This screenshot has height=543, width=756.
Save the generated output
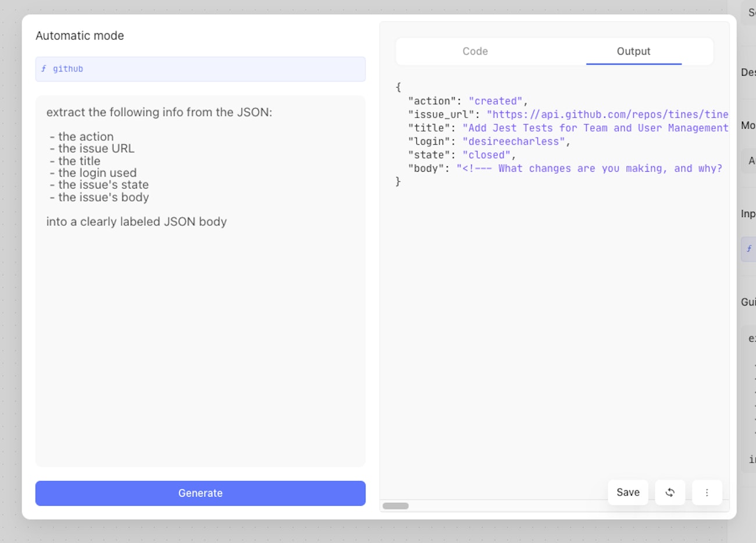click(x=628, y=492)
